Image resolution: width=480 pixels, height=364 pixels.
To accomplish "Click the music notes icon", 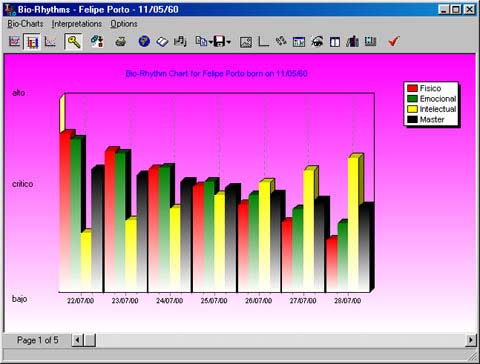I will (x=180, y=42).
